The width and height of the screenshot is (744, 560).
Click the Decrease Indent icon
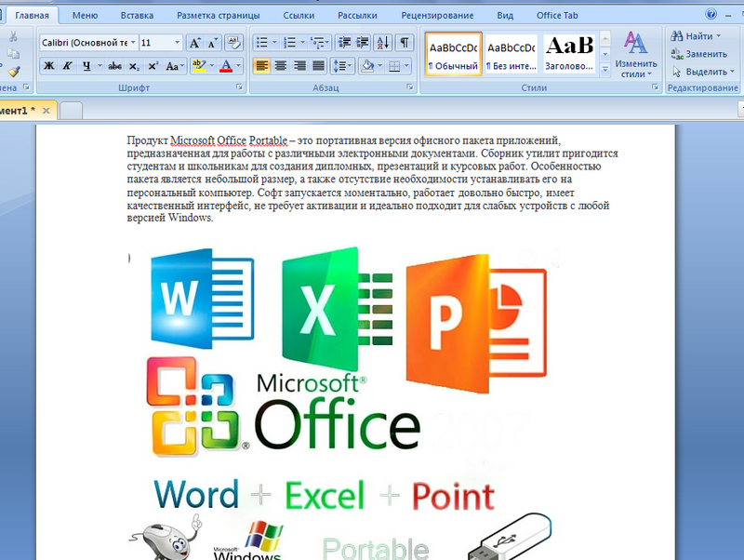tap(344, 43)
